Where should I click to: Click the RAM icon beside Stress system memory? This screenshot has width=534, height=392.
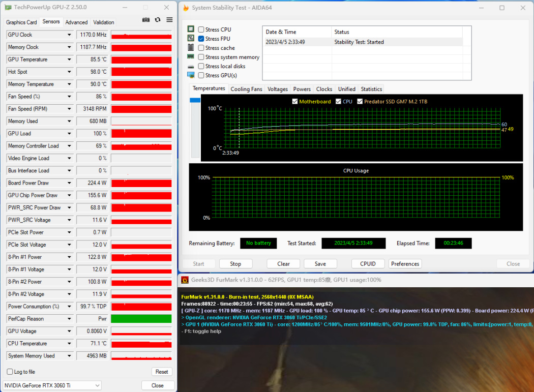point(191,56)
